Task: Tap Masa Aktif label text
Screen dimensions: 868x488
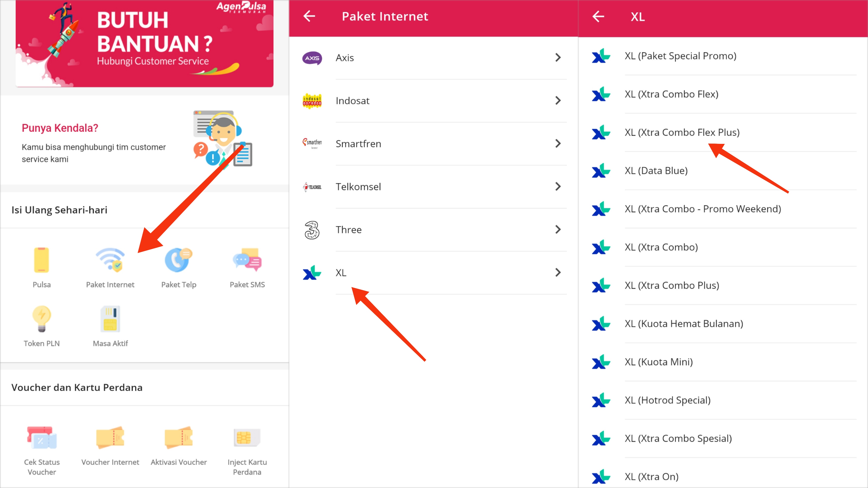Action: (x=110, y=344)
